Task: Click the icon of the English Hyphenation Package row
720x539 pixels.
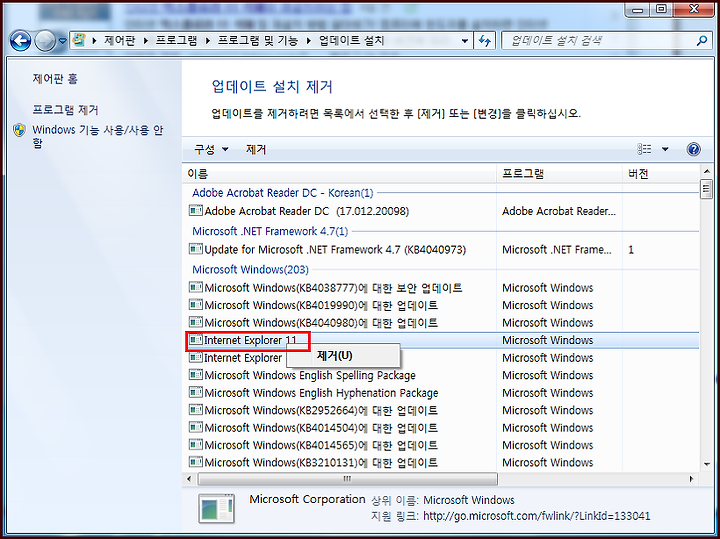Action: 196,392
